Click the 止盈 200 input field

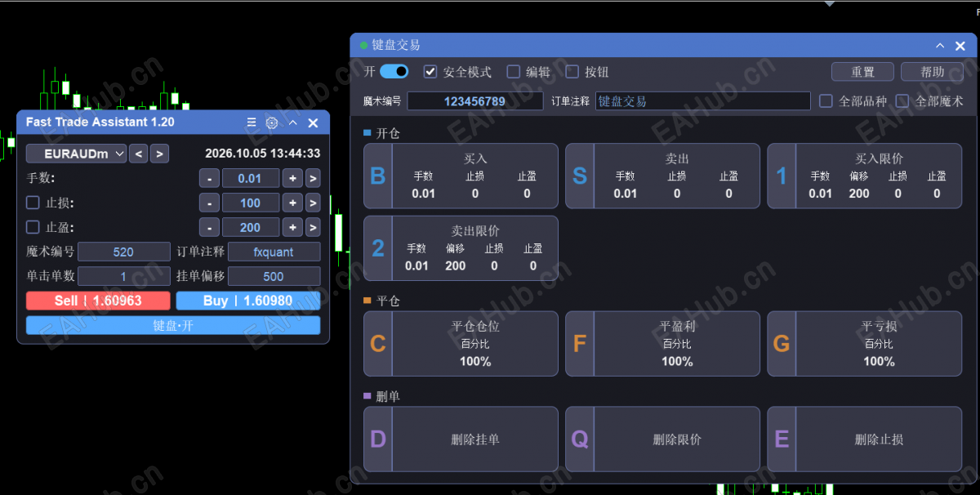click(x=251, y=227)
